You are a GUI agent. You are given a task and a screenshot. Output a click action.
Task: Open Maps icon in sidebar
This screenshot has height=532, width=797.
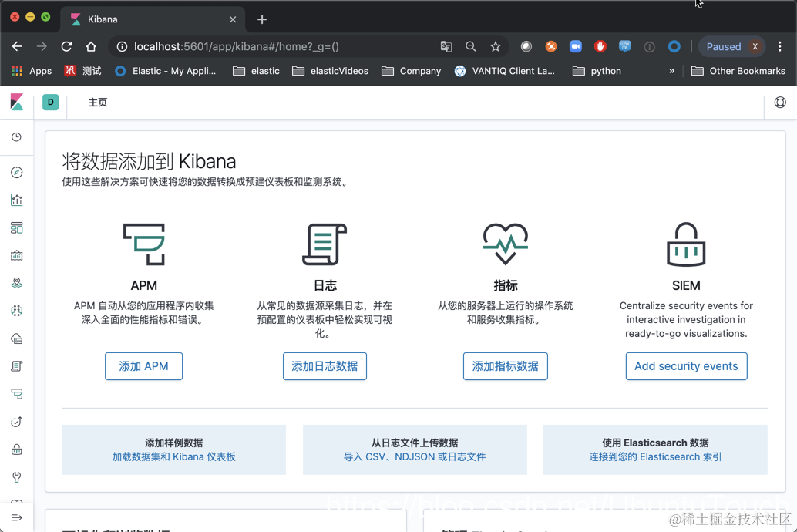17,283
